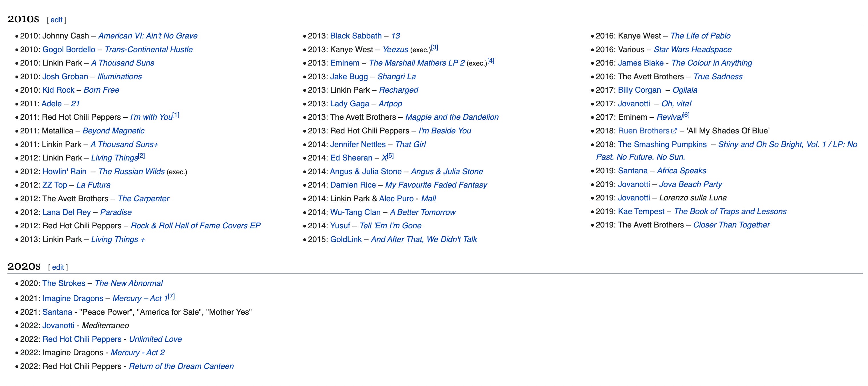Open footnote reference [1] after I'm with You
This screenshot has height=386, width=868.
coord(176,115)
